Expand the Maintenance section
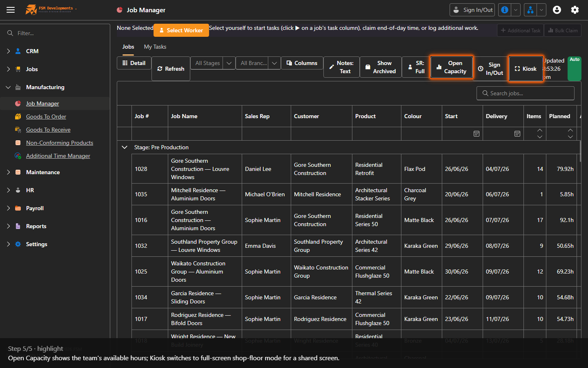Screen dimensions: 588x368 coord(8,172)
